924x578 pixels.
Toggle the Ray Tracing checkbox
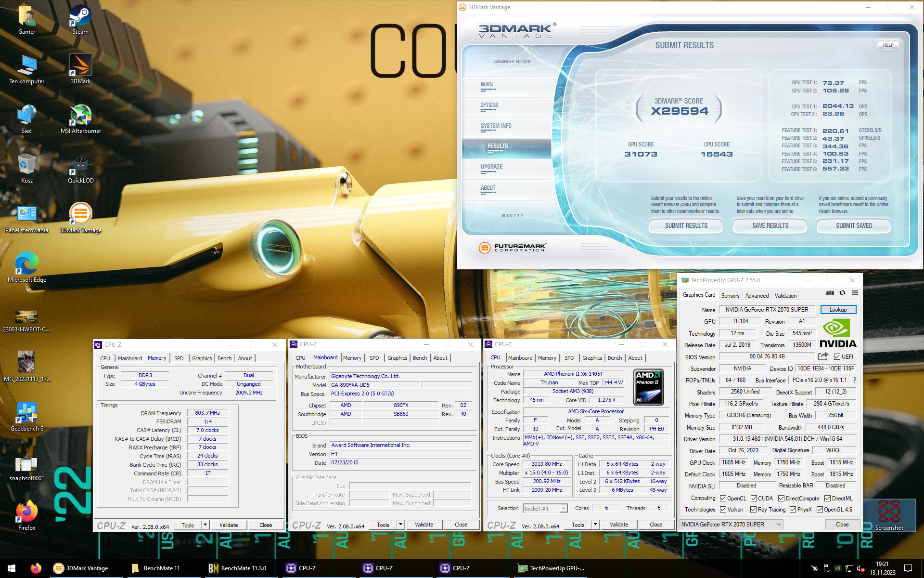[x=754, y=510]
